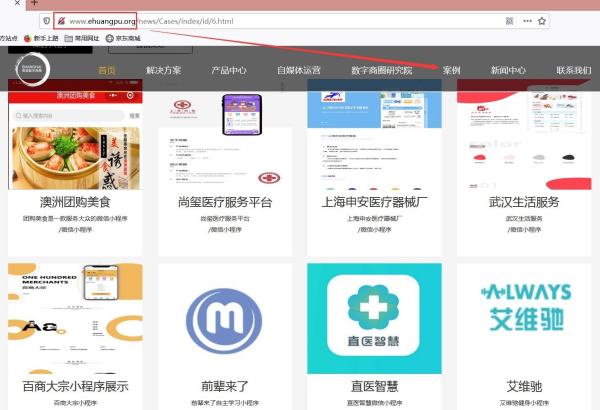Select 解决方案 from the navigation bar
The image size is (600, 410).
point(163,70)
